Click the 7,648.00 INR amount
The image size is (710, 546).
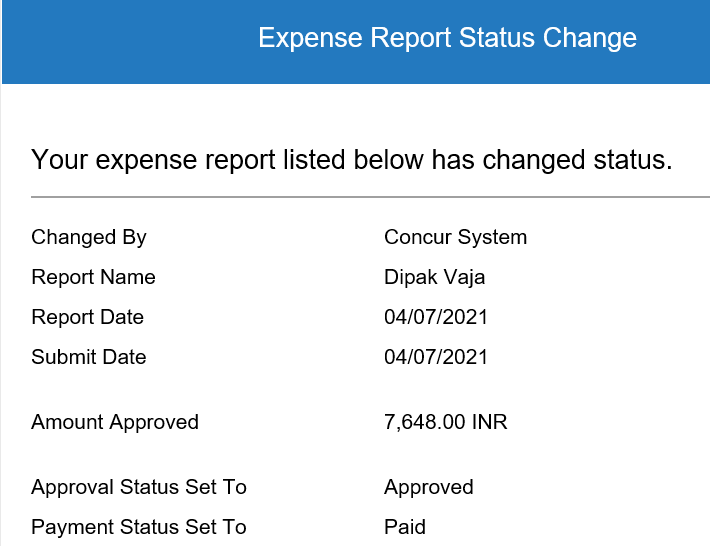click(x=446, y=422)
